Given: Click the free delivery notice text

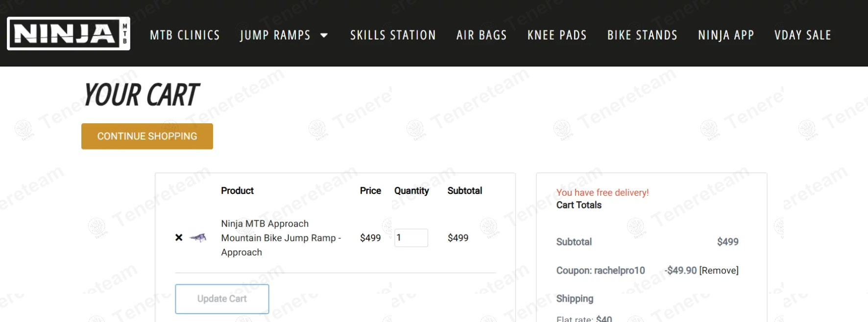Looking at the screenshot, I should pos(602,192).
